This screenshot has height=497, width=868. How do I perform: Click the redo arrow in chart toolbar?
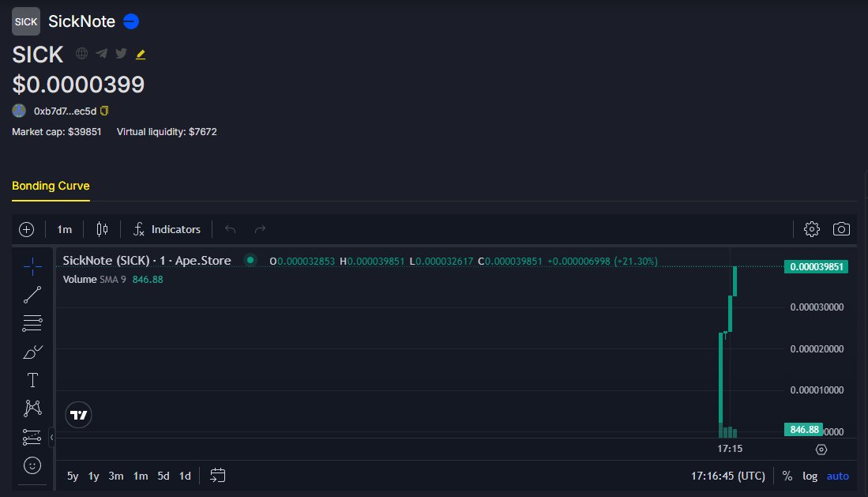coord(260,229)
